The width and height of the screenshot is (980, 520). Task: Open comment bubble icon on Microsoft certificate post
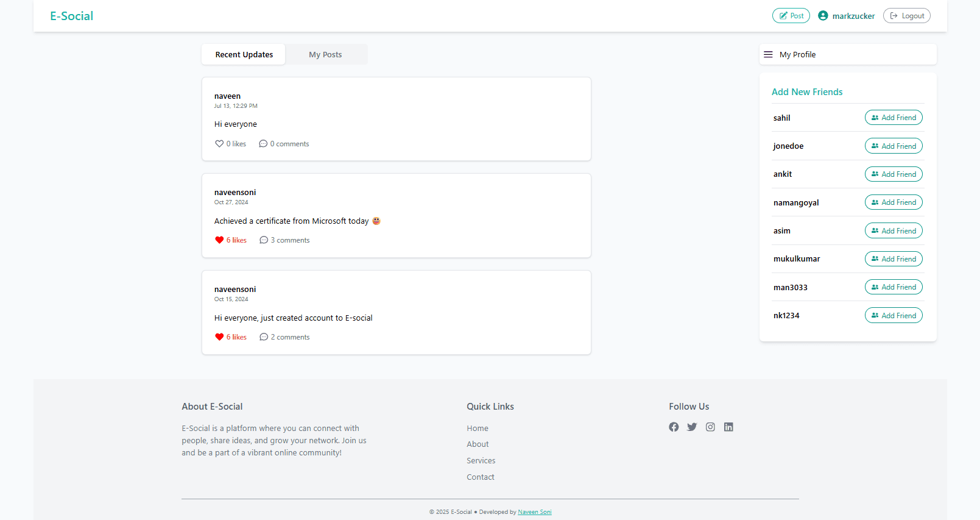tap(264, 240)
